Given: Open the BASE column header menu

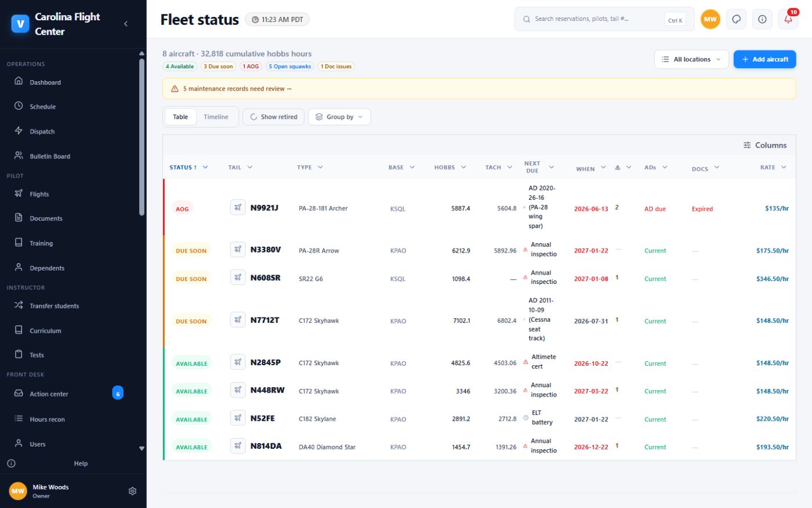Looking at the screenshot, I should point(412,167).
